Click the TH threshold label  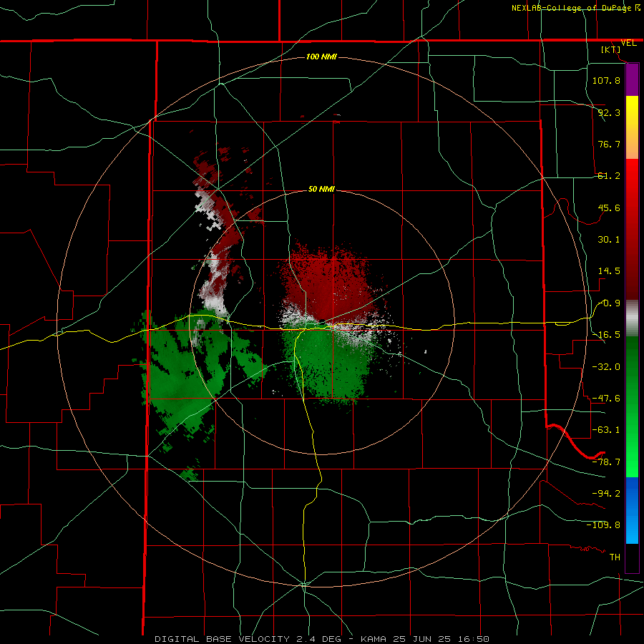615,557
